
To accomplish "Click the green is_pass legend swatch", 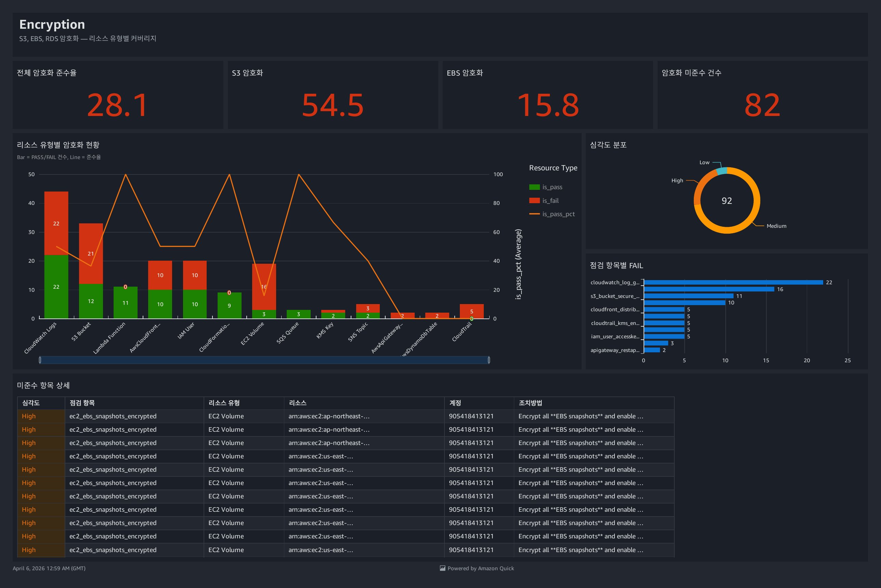I will 534,187.
